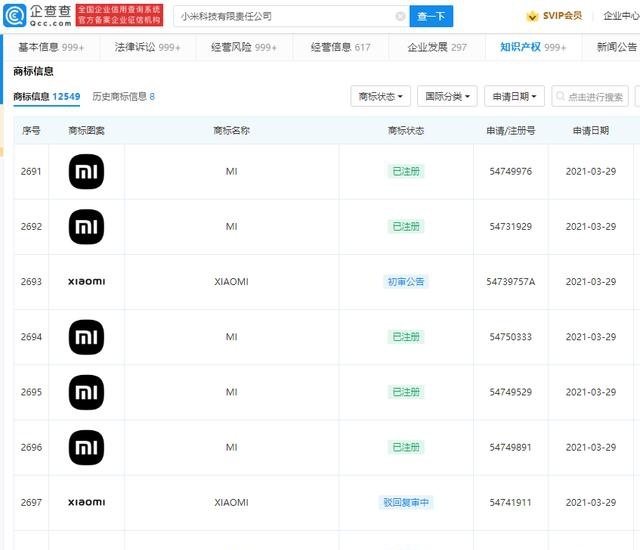The height and width of the screenshot is (550, 640).
Task: Open MI logo image in row 2696
Action: [87, 447]
